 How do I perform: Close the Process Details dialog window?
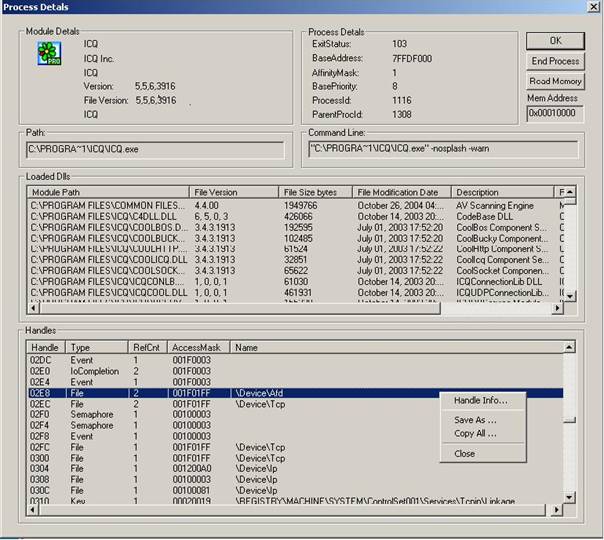594,7
